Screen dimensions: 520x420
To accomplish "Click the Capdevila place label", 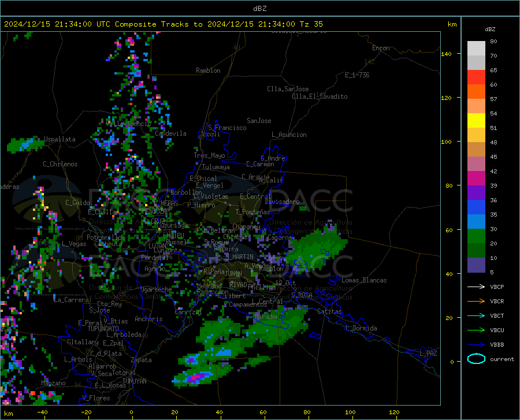I will coord(170,133).
